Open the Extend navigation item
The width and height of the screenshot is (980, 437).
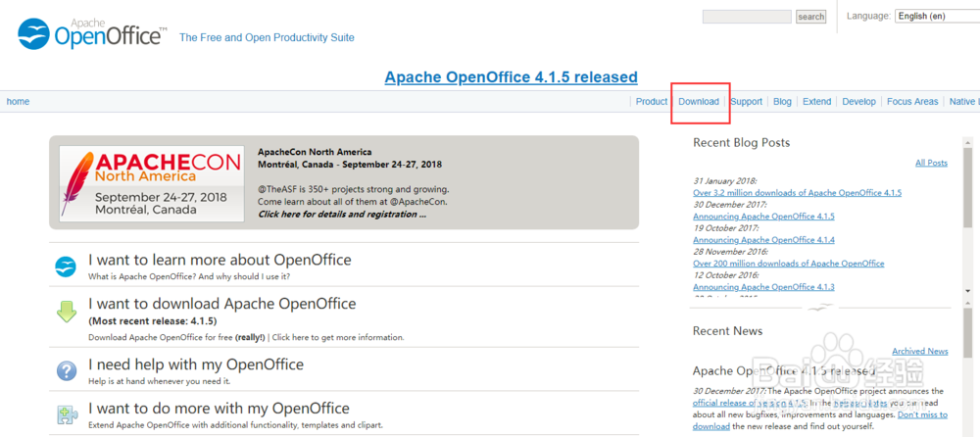pyautogui.click(x=816, y=102)
